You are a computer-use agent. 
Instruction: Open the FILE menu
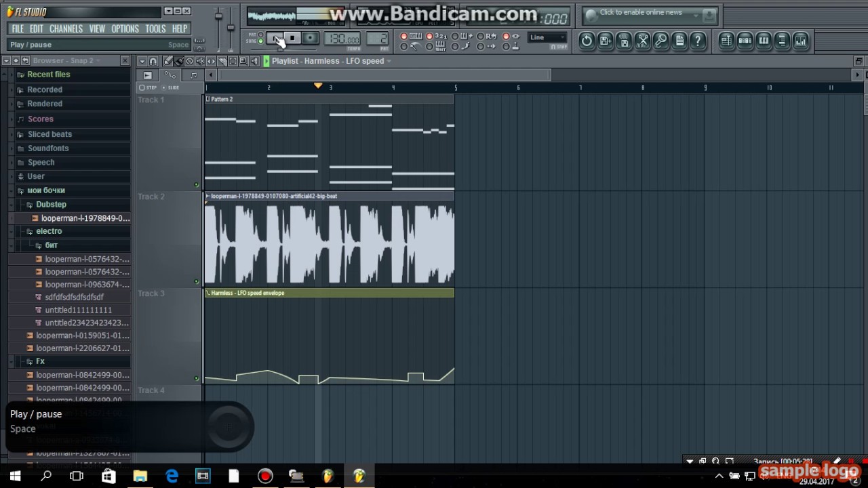(x=18, y=28)
